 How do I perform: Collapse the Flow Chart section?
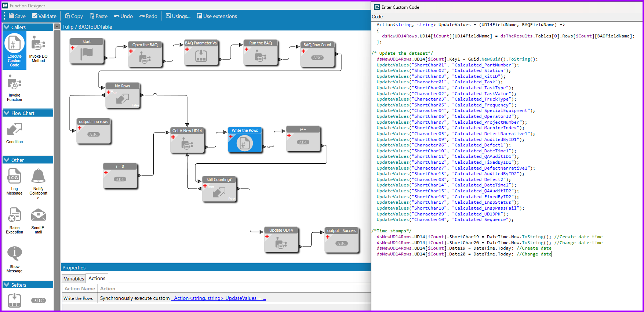pos(7,113)
